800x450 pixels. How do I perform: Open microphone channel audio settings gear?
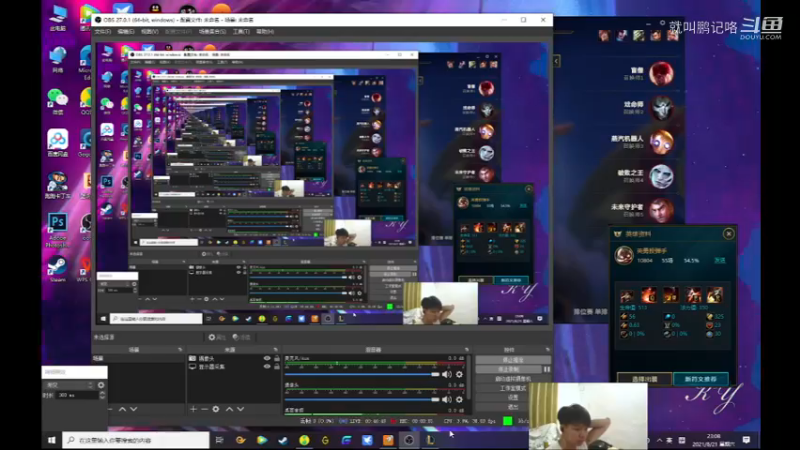459,374
